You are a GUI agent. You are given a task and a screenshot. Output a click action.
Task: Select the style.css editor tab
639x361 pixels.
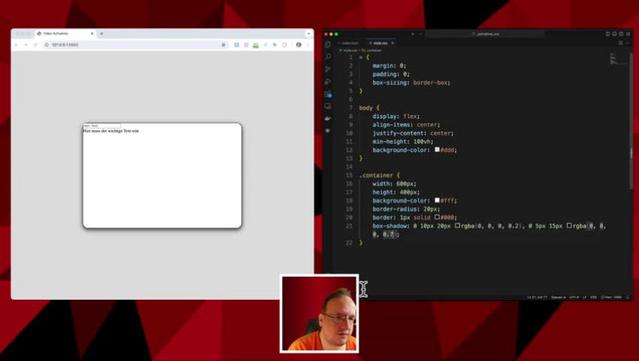pyautogui.click(x=380, y=43)
